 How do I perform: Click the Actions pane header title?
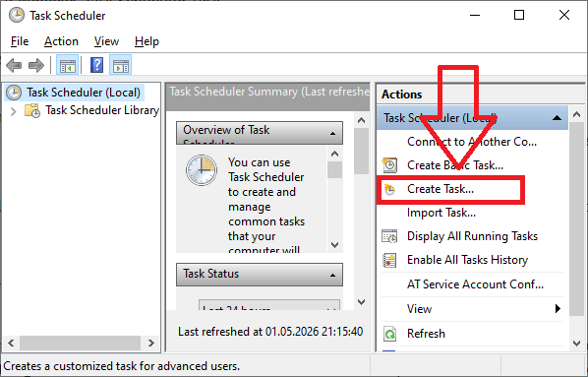point(401,94)
